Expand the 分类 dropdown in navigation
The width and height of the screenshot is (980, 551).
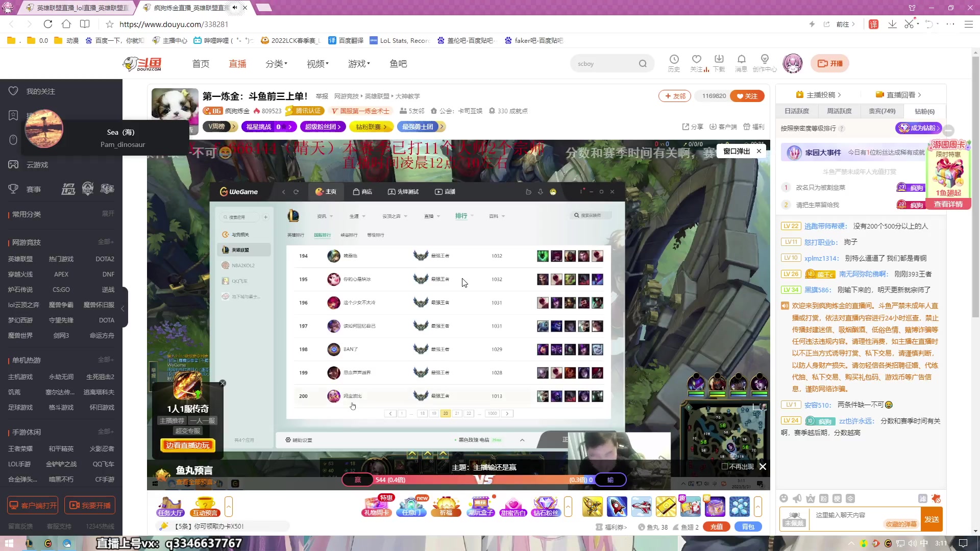276,64
